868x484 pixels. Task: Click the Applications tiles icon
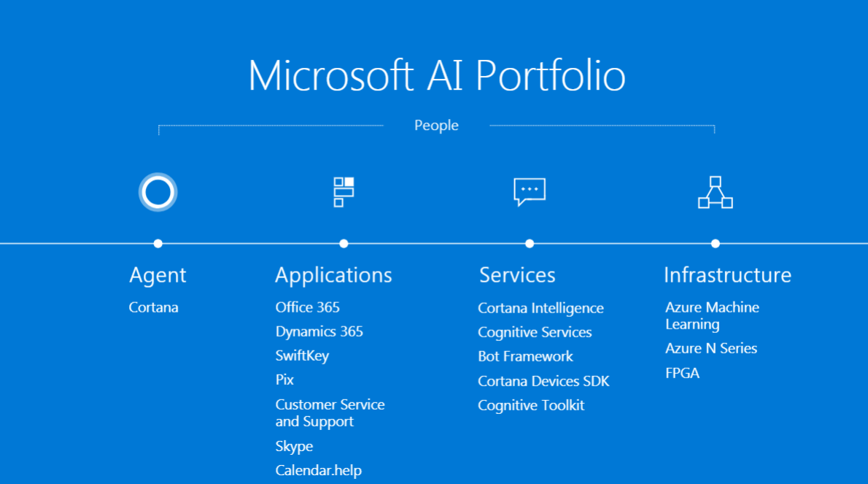(x=344, y=192)
